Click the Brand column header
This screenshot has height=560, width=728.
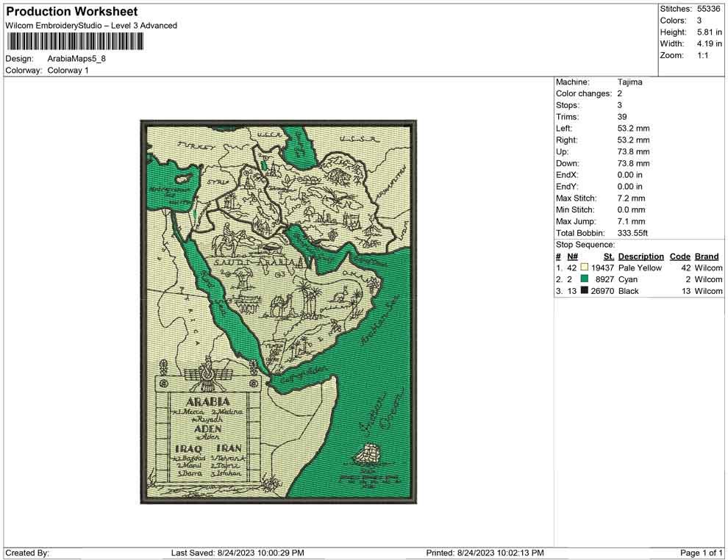[707, 256]
